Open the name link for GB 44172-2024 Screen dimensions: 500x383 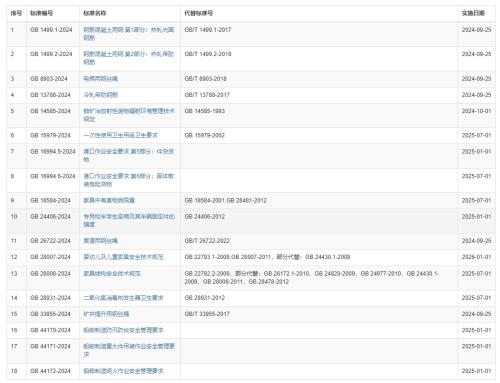tap(123, 371)
